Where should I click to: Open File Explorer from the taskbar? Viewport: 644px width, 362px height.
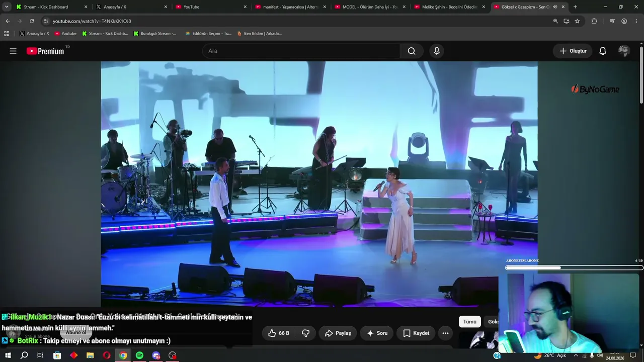click(x=90, y=355)
